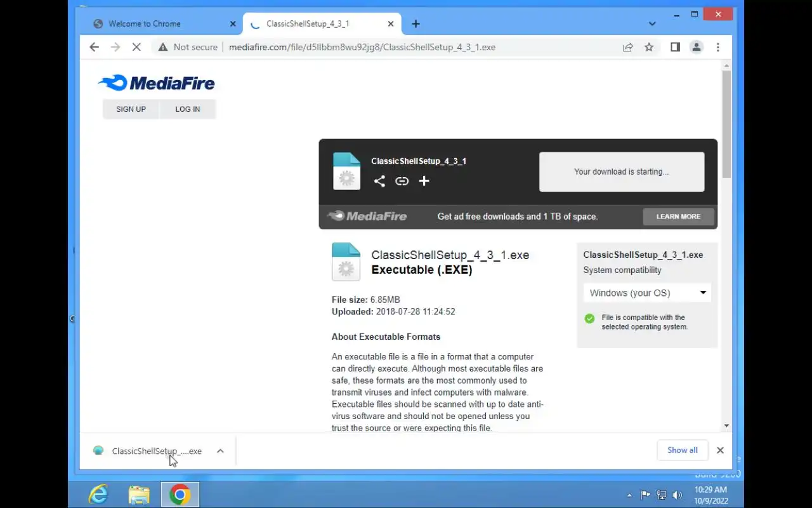
Task: Click the scrollbar up arrow
Action: [726, 65]
